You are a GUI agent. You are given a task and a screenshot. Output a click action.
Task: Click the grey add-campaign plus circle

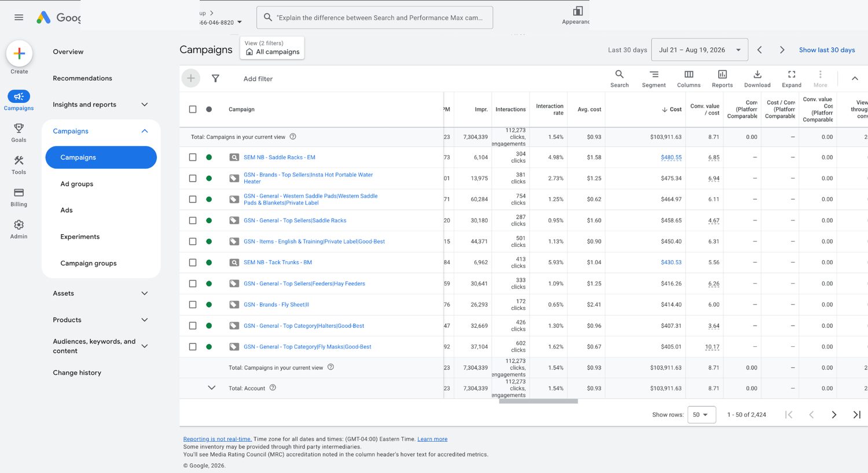click(191, 78)
